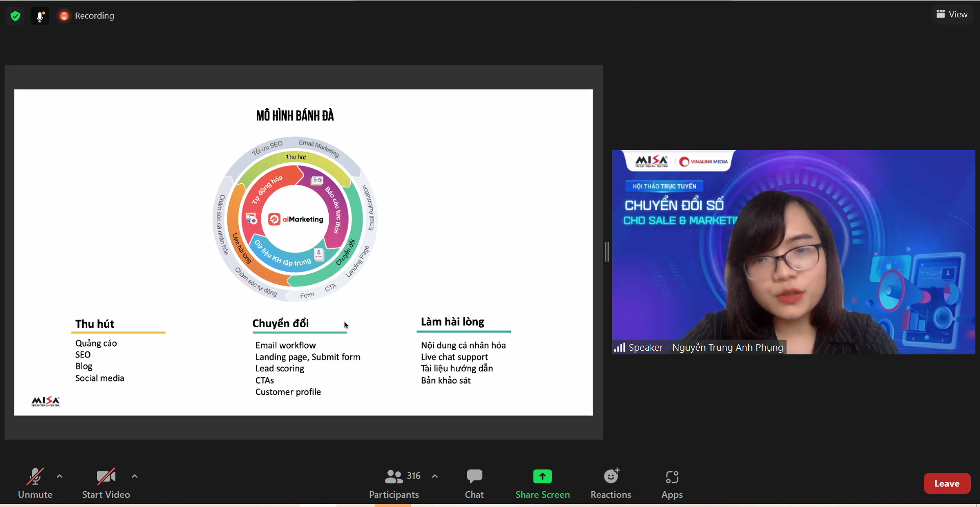Click the green encryption shield icon
Image resolution: width=980 pixels, height=507 pixels.
(x=15, y=16)
